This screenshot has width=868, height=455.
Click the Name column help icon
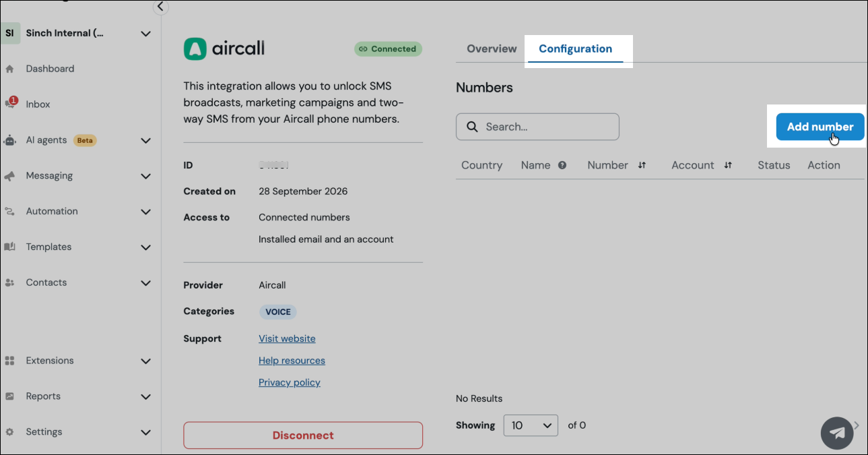[x=562, y=165]
